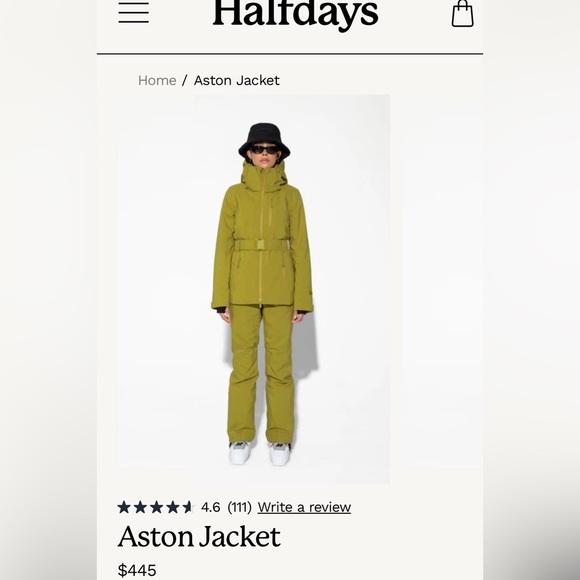Click the third rating star
This screenshot has width=580, height=580.
(x=156, y=507)
